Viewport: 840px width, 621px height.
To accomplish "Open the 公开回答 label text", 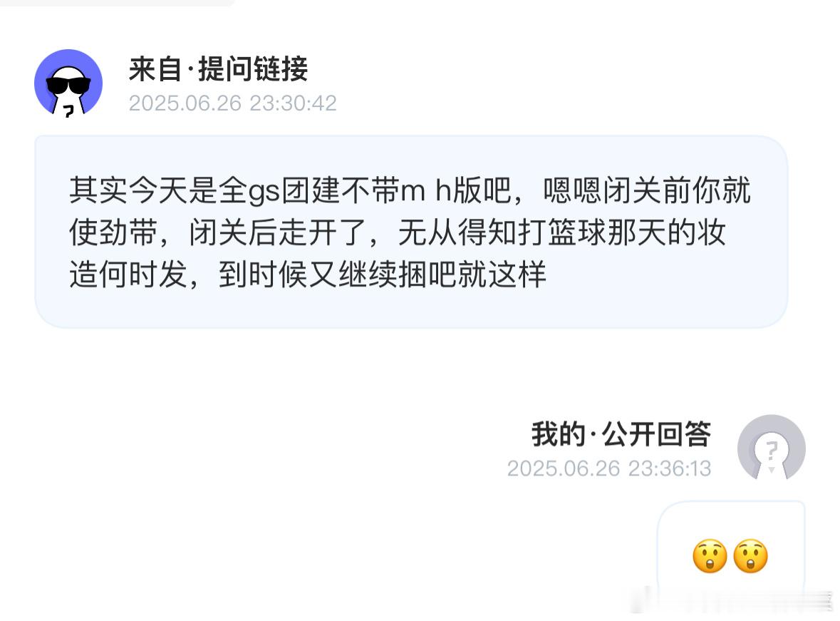I will [x=657, y=433].
